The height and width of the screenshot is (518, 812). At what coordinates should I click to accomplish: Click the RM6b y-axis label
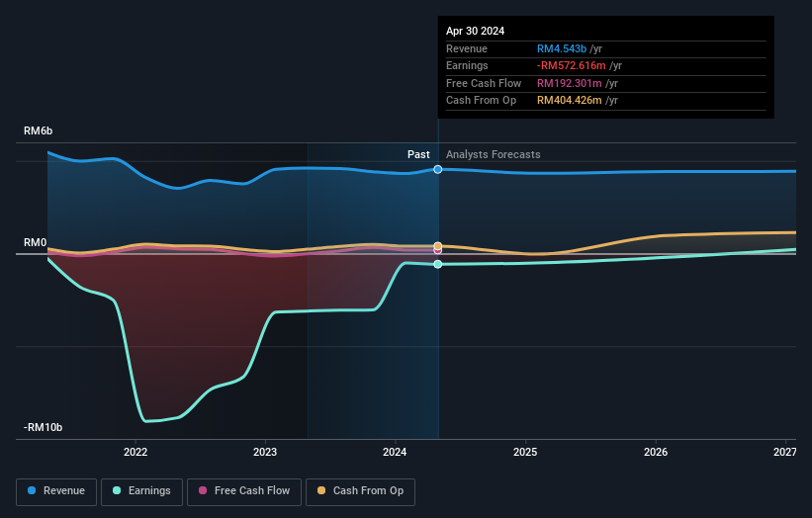[38, 130]
